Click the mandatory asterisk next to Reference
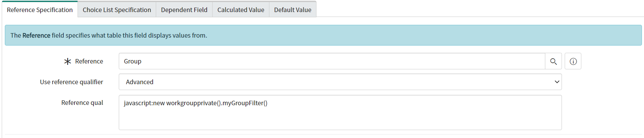Viewport: 644px width, 138px height. point(68,61)
